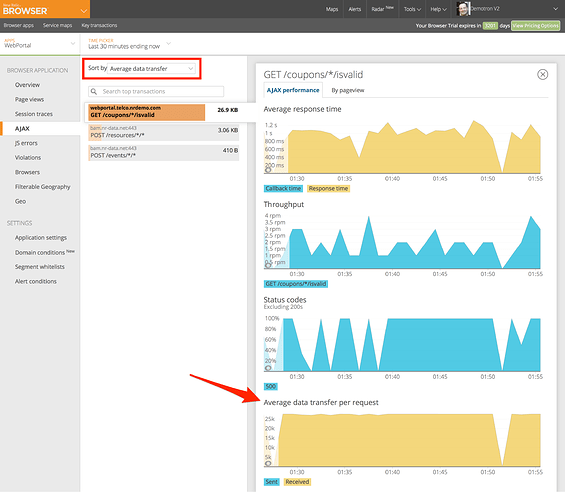
Task: Click the data transfer chart zoom icon
Action: coord(268,464)
